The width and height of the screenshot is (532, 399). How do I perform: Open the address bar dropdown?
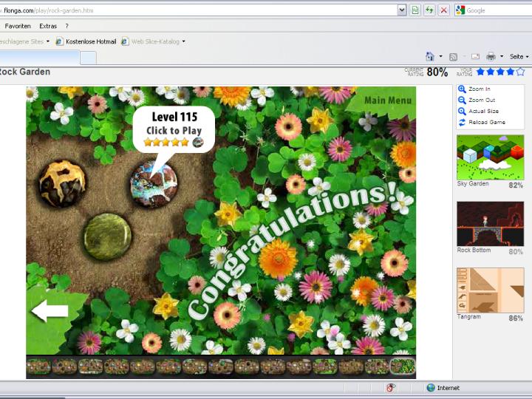[402, 10]
